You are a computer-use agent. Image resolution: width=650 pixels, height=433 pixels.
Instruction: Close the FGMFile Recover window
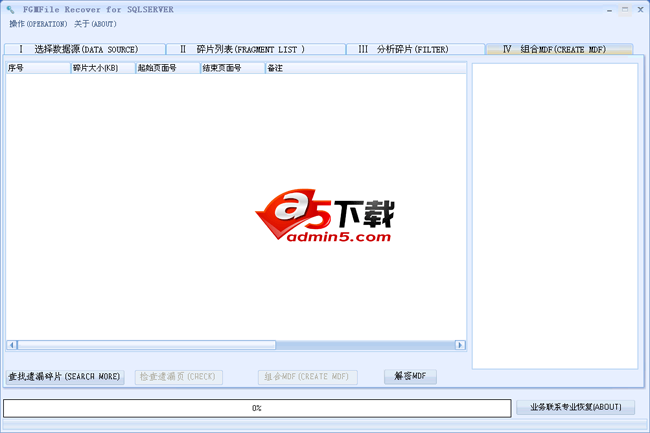point(640,10)
